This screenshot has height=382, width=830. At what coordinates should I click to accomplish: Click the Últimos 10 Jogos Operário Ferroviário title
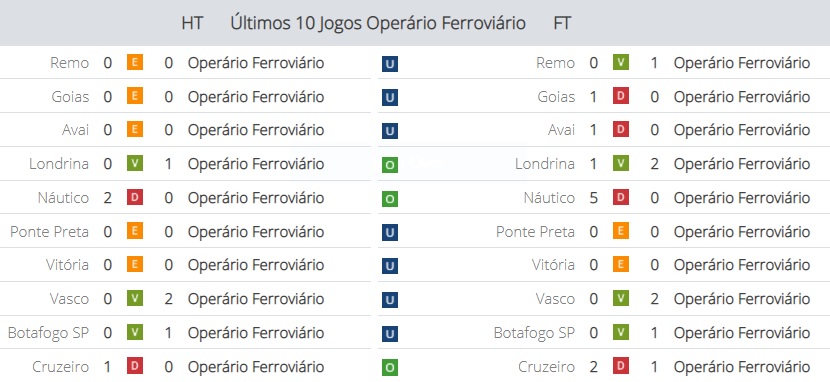(x=378, y=23)
